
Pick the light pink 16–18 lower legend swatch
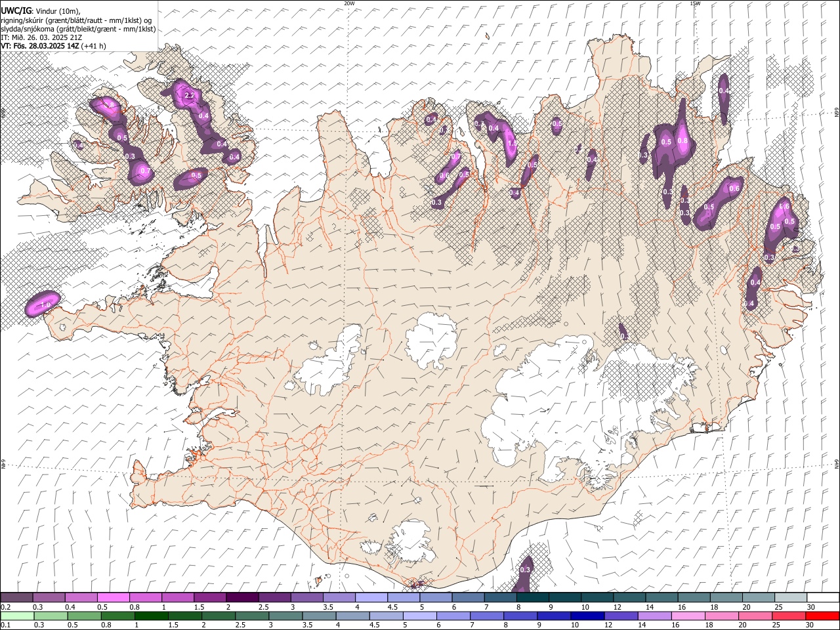tap(688, 616)
